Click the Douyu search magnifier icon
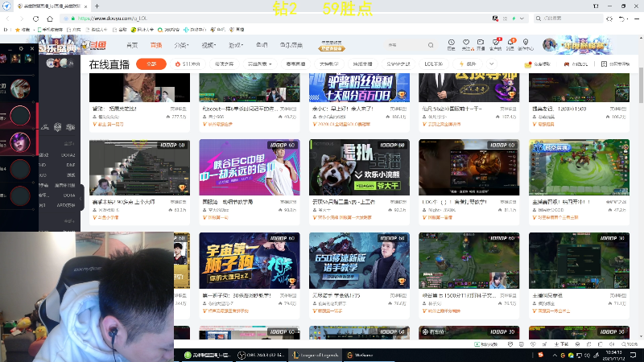The height and width of the screenshot is (362, 644). click(431, 45)
